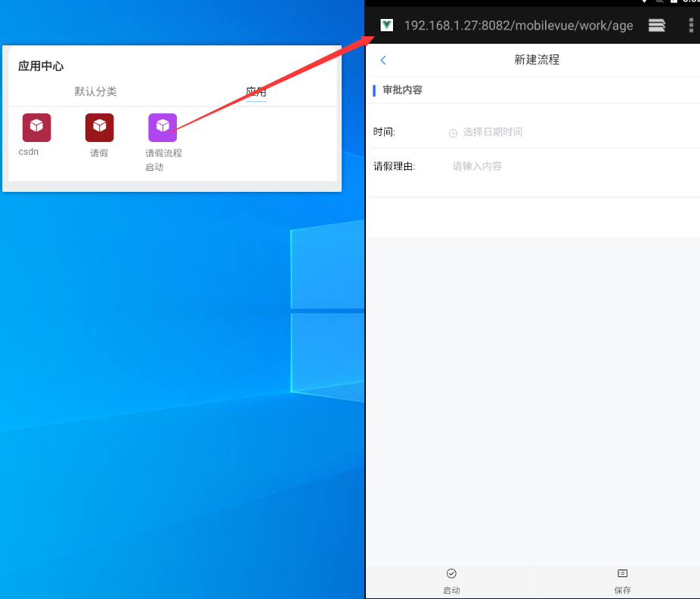This screenshot has width=700, height=599.
Task: Click the 新建流程 page title
Action: 537,60
